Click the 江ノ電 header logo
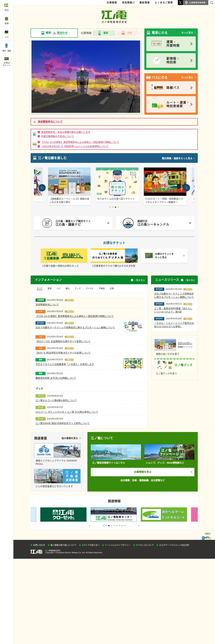 114,17
